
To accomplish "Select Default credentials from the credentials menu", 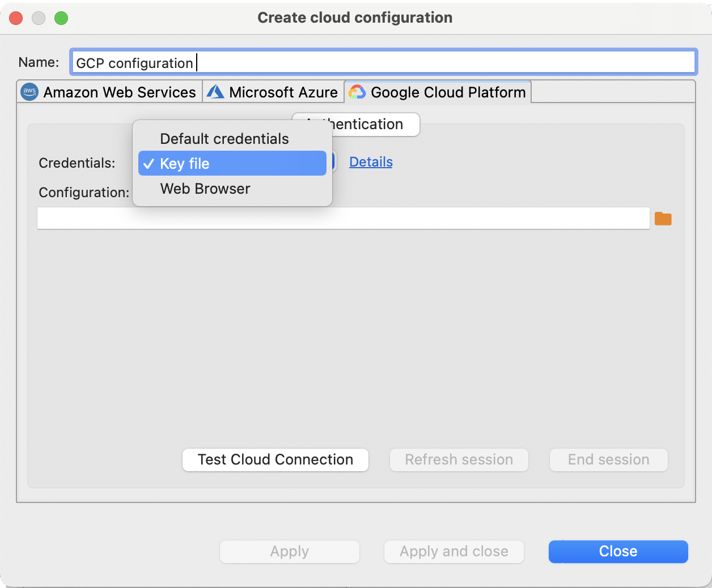I will [x=224, y=138].
